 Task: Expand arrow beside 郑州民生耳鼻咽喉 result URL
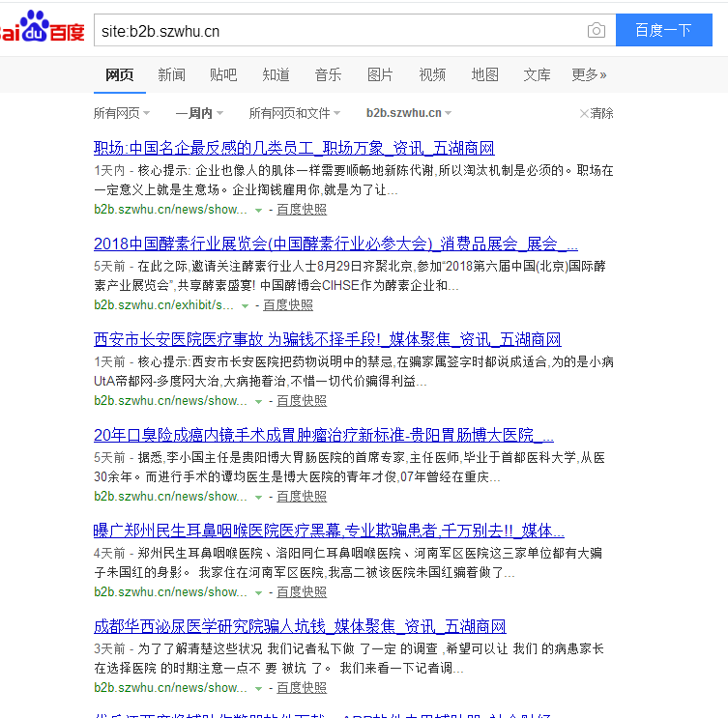pos(258,593)
